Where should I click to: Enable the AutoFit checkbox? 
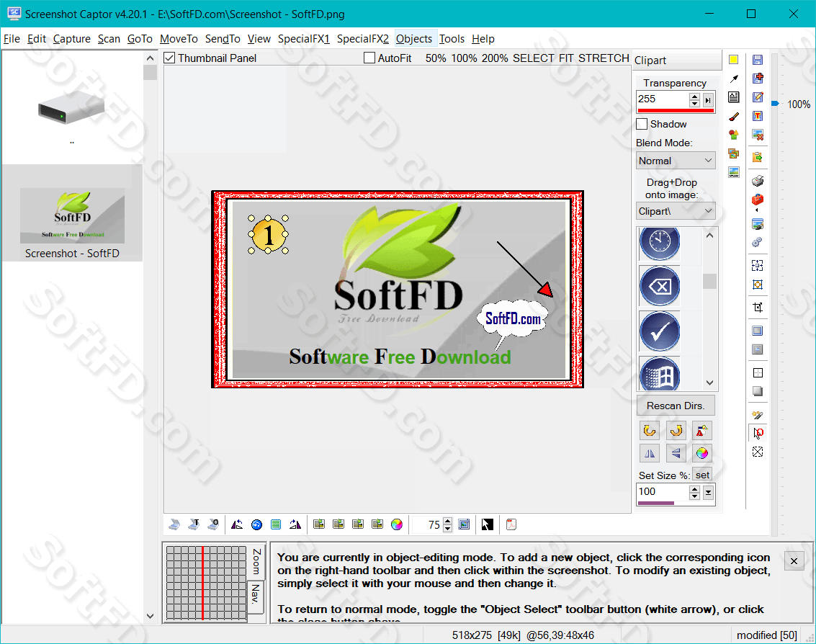point(369,58)
